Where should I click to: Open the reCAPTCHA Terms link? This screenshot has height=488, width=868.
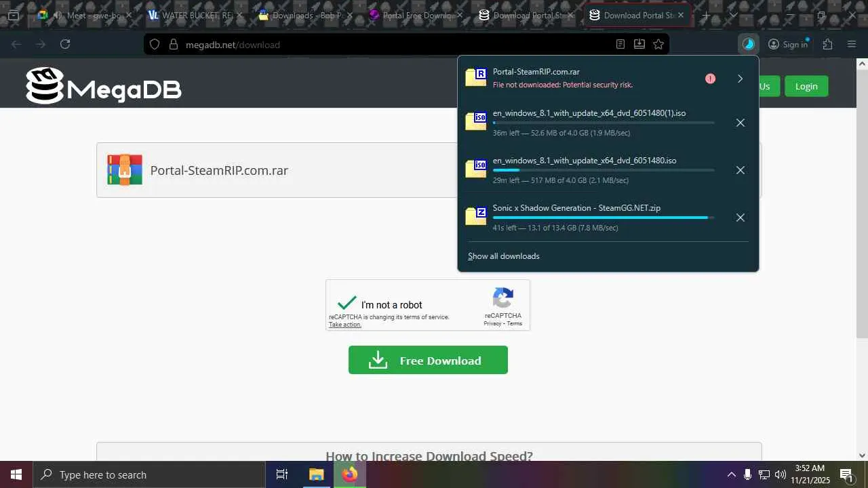pyautogui.click(x=515, y=323)
